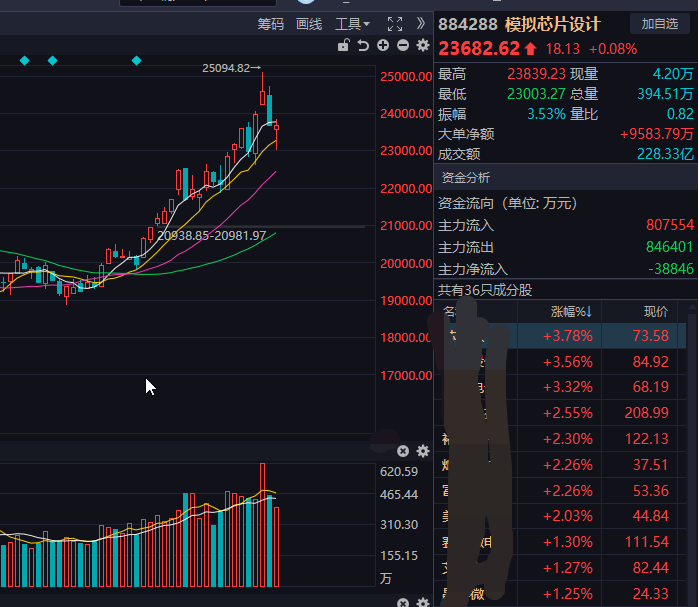
Task: Sort constituents by 现价 column header
Action: pos(656,312)
